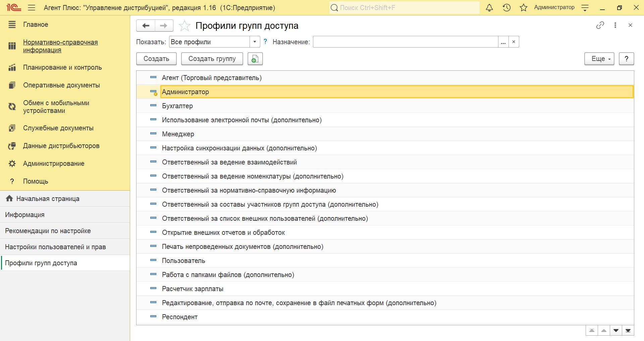Screen dimensions: 644x341
Task: Go back with the left arrow
Action: point(146,25)
